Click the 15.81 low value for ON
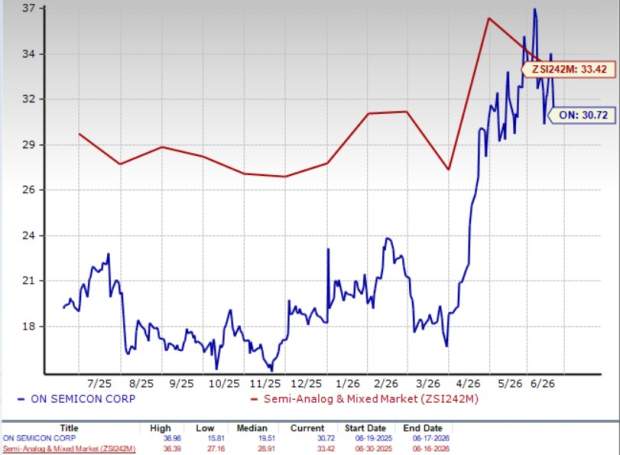The image size is (620, 455). coord(216,438)
